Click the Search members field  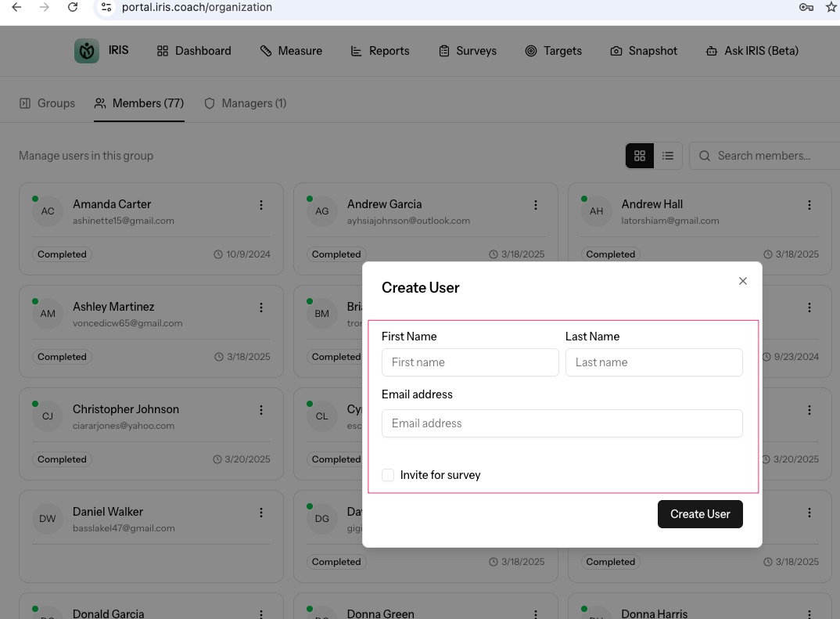(766, 156)
